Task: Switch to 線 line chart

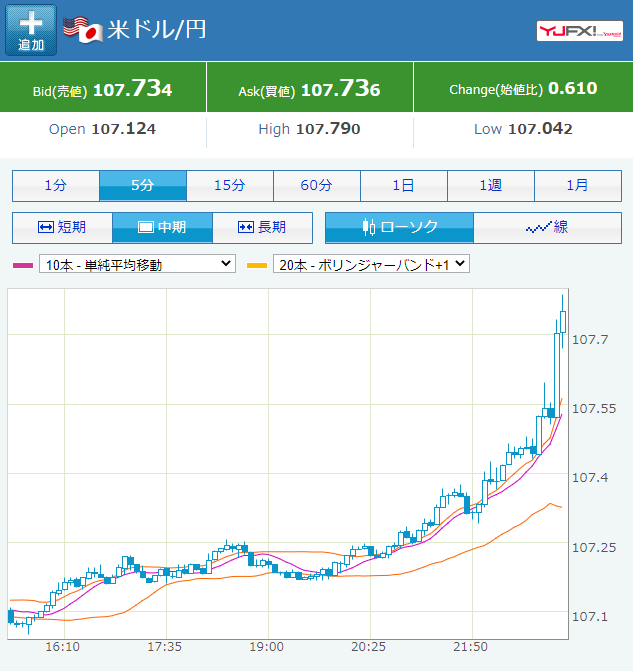Action: coord(547,228)
